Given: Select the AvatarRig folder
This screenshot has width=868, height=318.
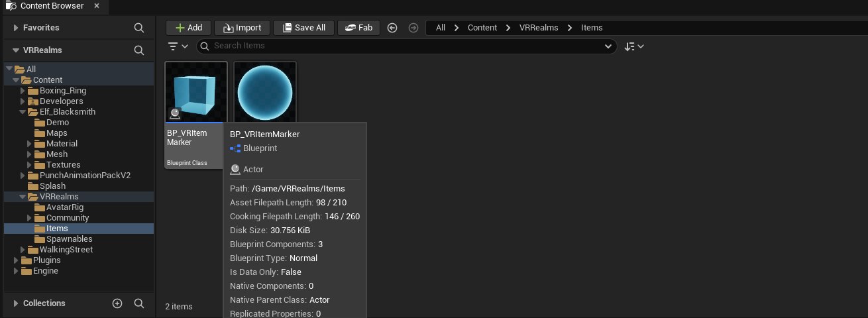Looking at the screenshot, I should tap(65, 207).
